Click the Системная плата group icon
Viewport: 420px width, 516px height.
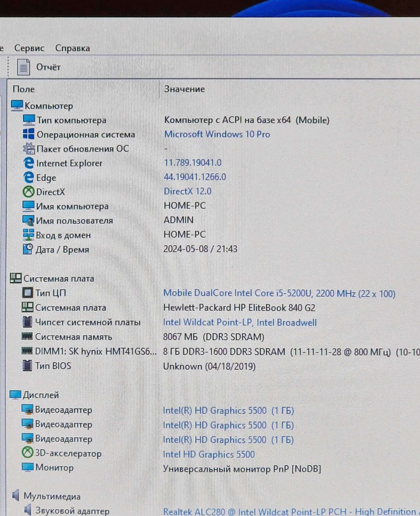16,278
